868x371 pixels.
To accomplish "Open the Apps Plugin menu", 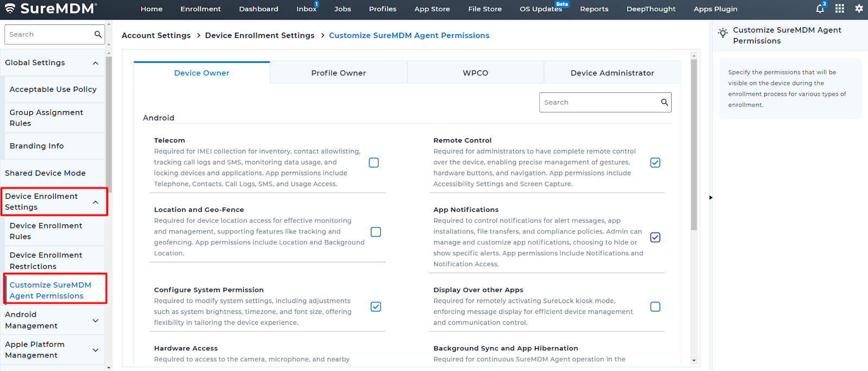I will [716, 9].
